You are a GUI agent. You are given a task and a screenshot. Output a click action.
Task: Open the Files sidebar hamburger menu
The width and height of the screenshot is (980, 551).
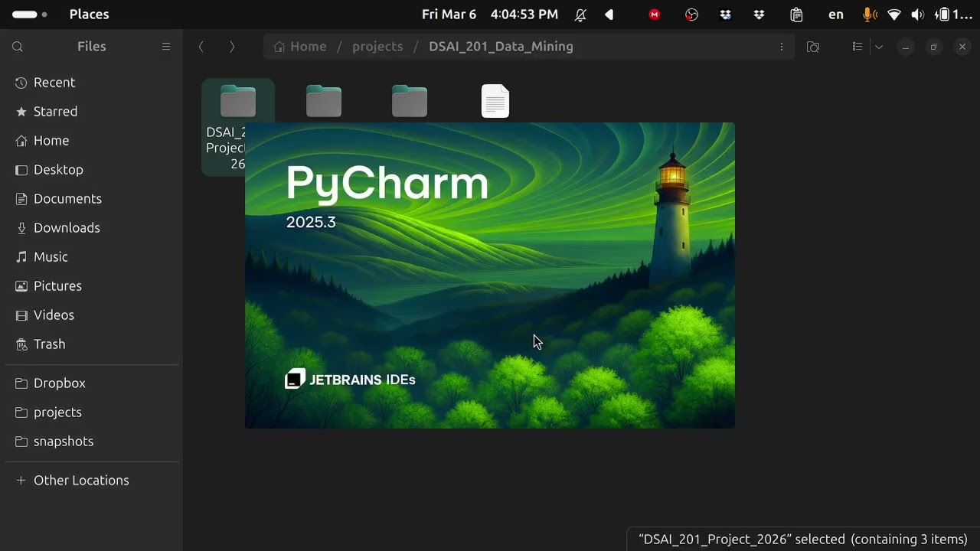(166, 47)
